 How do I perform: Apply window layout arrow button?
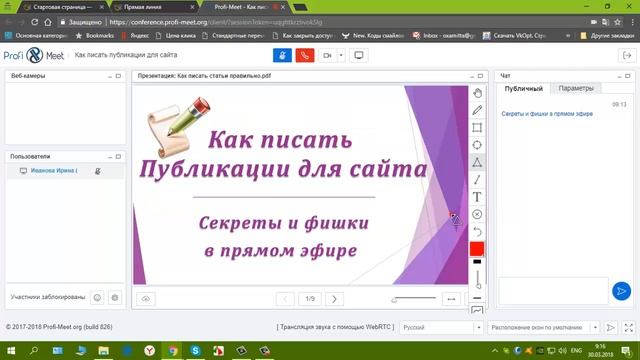[611, 327]
